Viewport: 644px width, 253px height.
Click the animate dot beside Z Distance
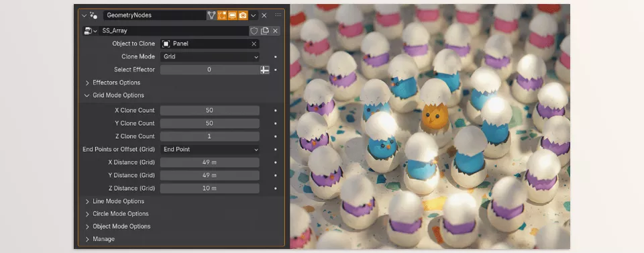click(275, 189)
